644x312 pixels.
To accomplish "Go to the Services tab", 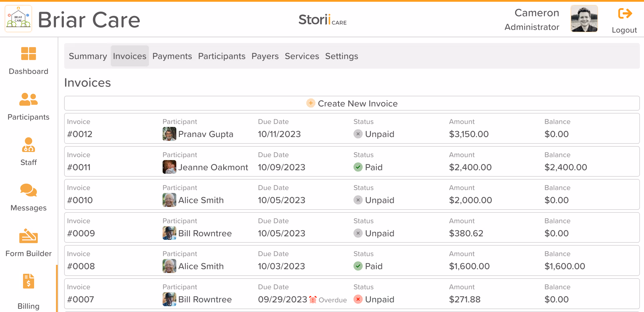I will pos(302,56).
